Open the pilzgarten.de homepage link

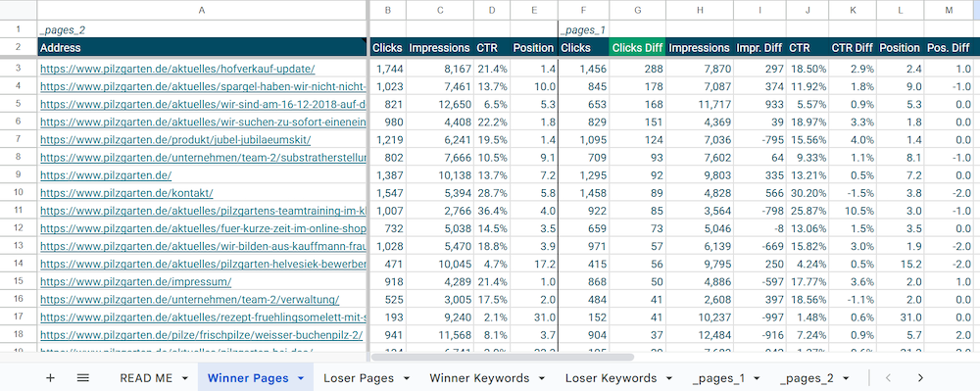(106, 175)
